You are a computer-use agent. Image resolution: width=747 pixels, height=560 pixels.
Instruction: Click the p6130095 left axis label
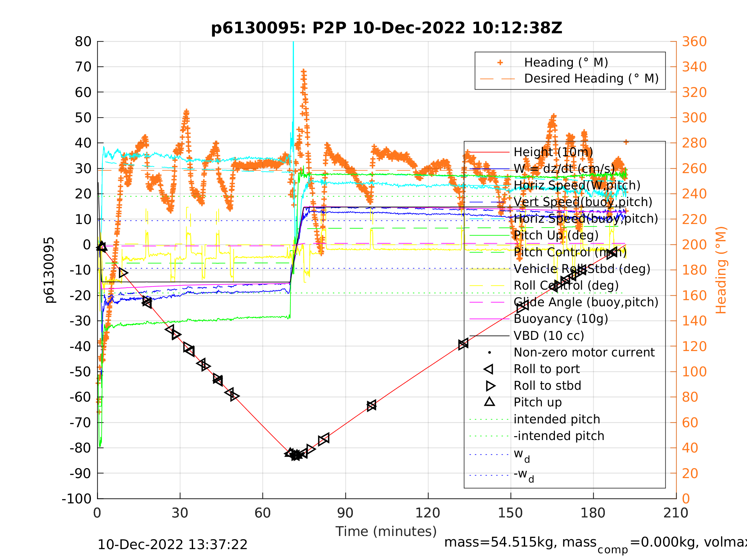tap(49, 270)
